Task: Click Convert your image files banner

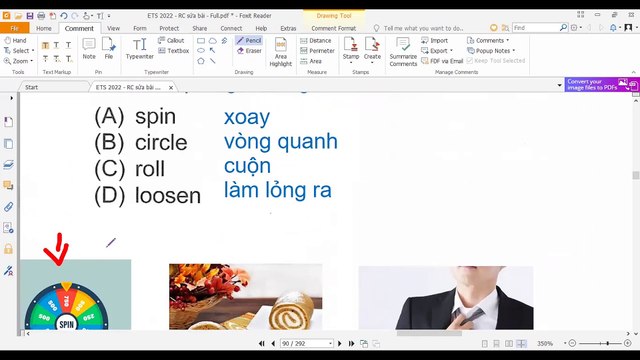Action: pos(602,84)
